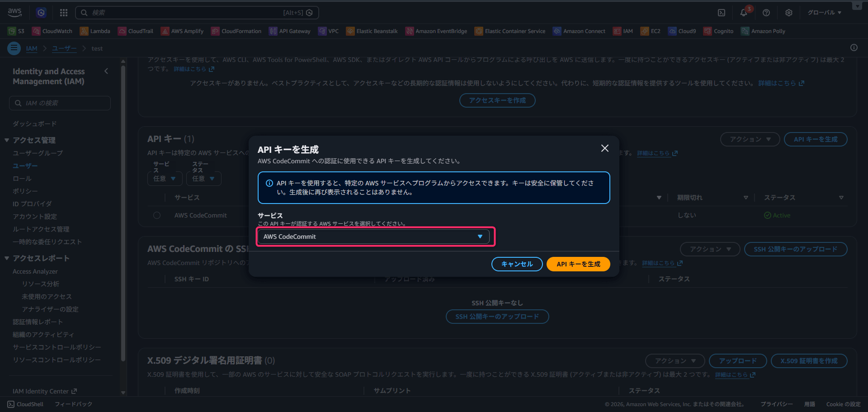Toggle the side navigation hamburger menu
This screenshot has height=412, width=868.
tap(14, 48)
